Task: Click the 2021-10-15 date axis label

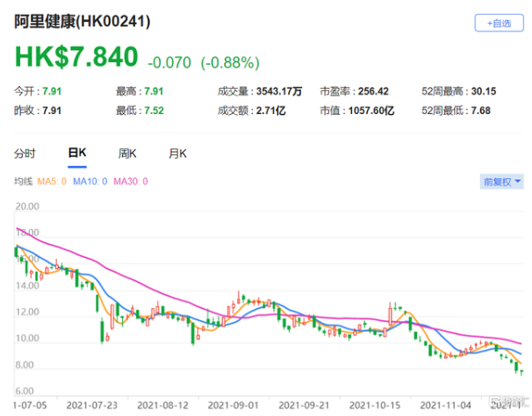Action: point(375,405)
